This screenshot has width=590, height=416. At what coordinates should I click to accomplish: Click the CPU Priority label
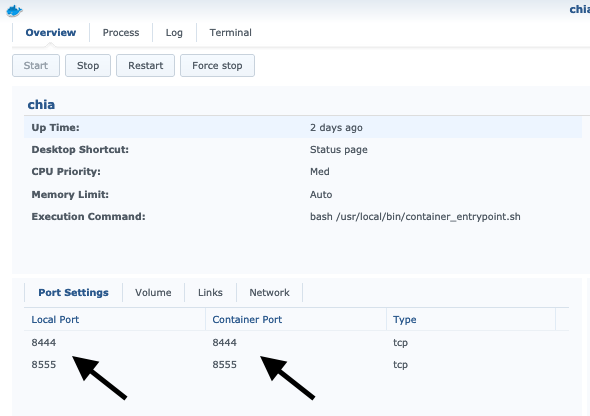tap(66, 172)
